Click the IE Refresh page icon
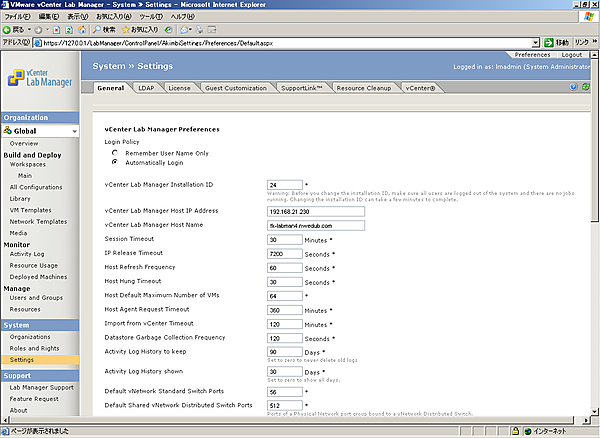The width and height of the screenshot is (600, 438). tap(69, 29)
